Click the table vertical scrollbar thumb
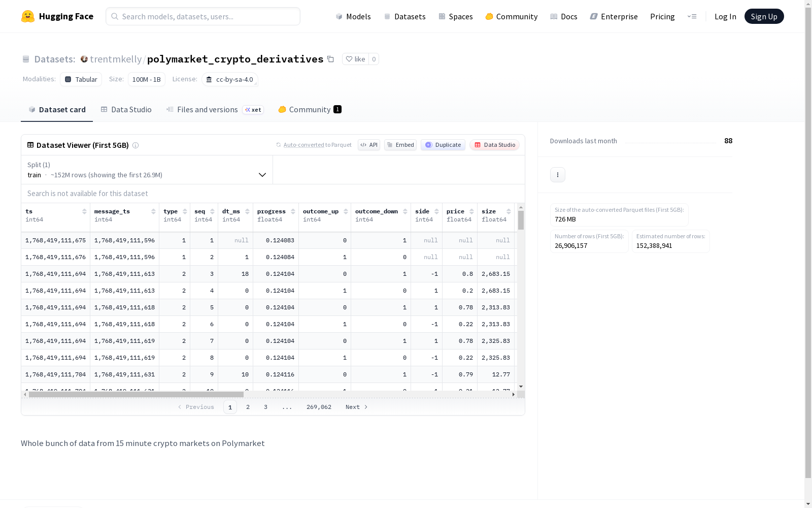Screen dimensions: 812x508 tap(521, 220)
